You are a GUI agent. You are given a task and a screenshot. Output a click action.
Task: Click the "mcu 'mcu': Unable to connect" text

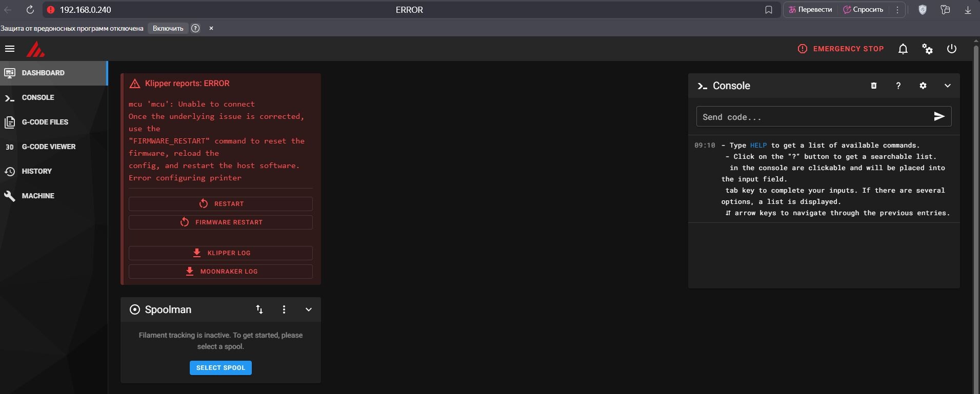pos(192,104)
